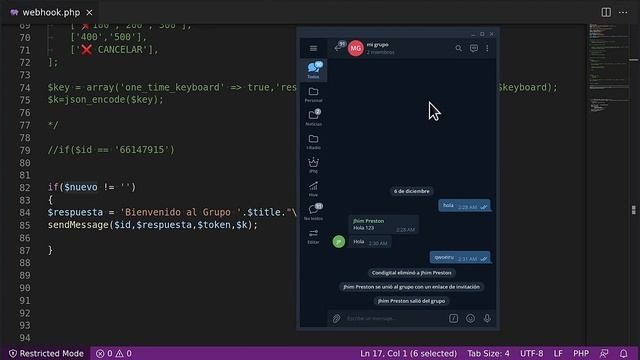Click the voice message microphone icon
The width and height of the screenshot is (640, 360).
(487, 318)
